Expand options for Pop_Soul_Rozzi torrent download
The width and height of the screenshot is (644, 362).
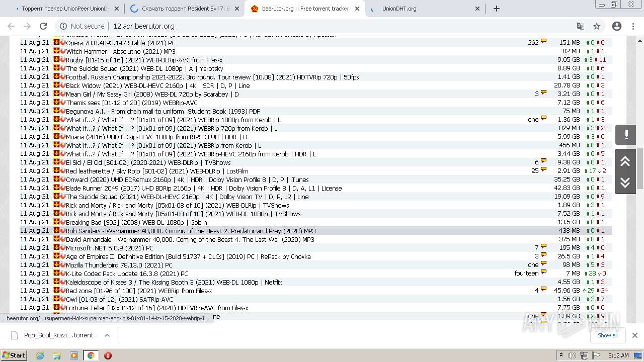coord(107,335)
